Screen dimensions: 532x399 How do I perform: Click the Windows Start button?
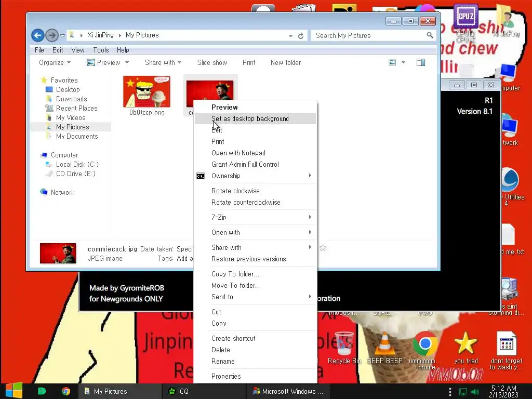coord(14,391)
